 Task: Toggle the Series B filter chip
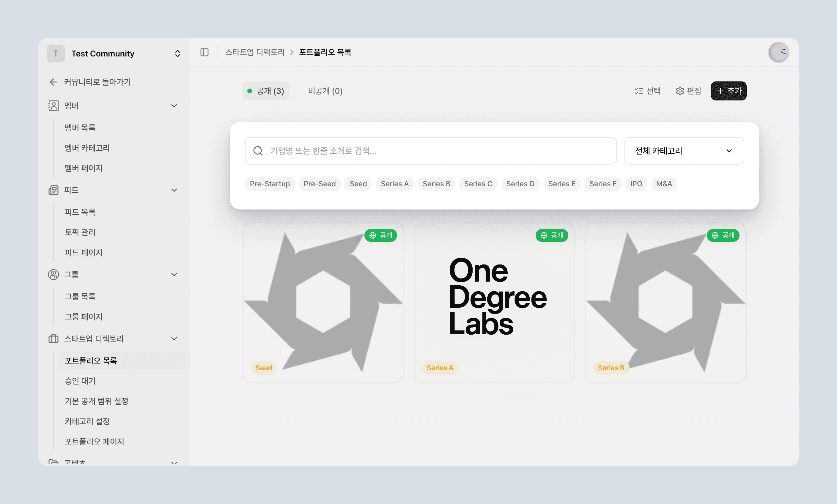tap(437, 184)
